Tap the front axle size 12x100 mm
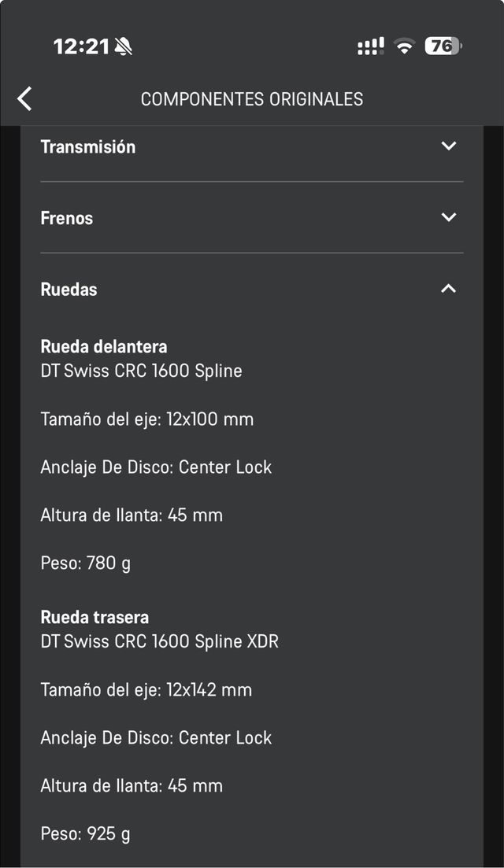The width and height of the screenshot is (504, 868). (x=147, y=419)
